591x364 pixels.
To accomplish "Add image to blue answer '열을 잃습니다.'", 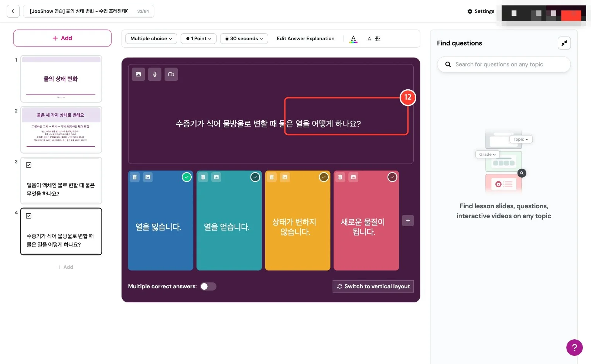I will point(148,177).
